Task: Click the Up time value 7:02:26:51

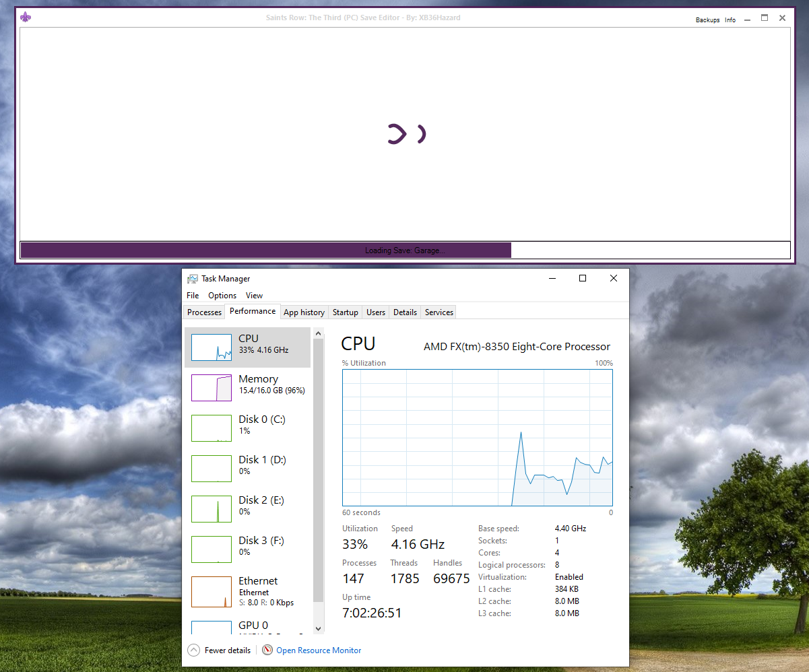Action: point(372,613)
